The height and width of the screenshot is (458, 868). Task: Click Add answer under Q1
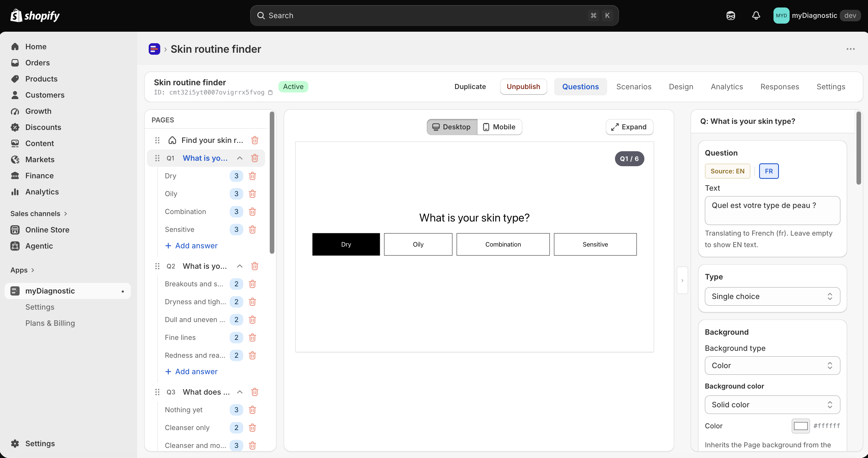click(191, 245)
